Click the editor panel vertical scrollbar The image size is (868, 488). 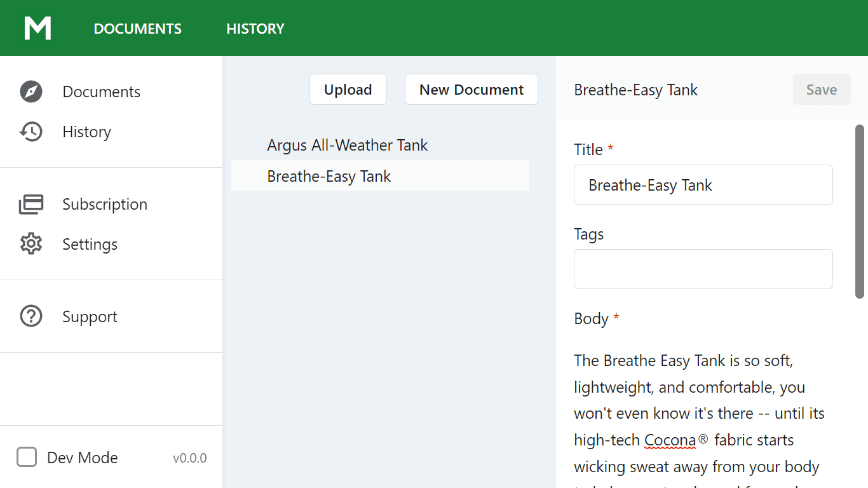pyautogui.click(x=859, y=212)
